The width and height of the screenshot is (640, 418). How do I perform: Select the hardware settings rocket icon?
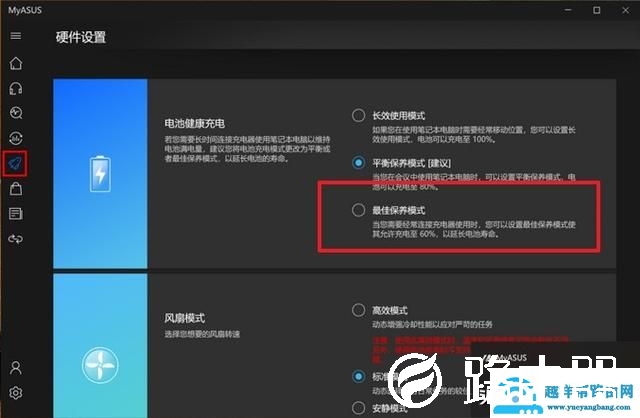[x=15, y=164]
